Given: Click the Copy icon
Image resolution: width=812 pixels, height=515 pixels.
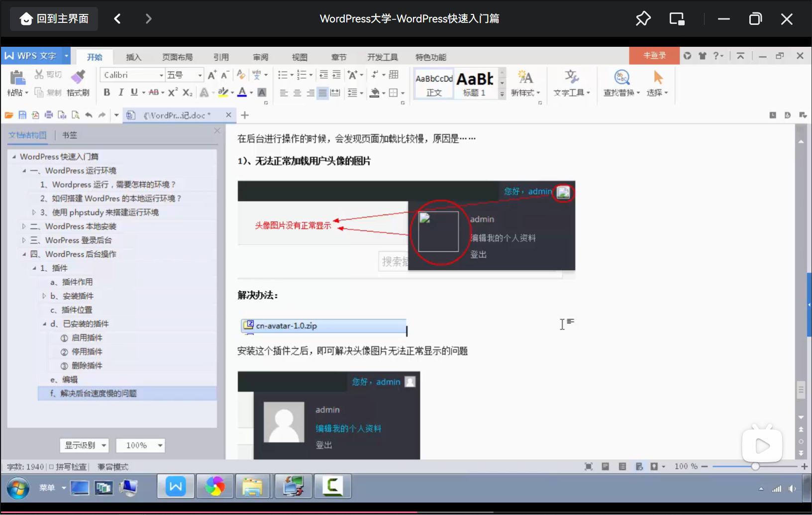Looking at the screenshot, I should pyautogui.click(x=39, y=93).
